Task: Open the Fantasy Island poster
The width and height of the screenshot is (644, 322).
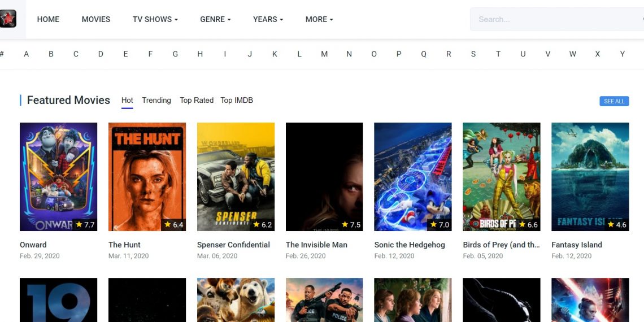Action: click(590, 177)
